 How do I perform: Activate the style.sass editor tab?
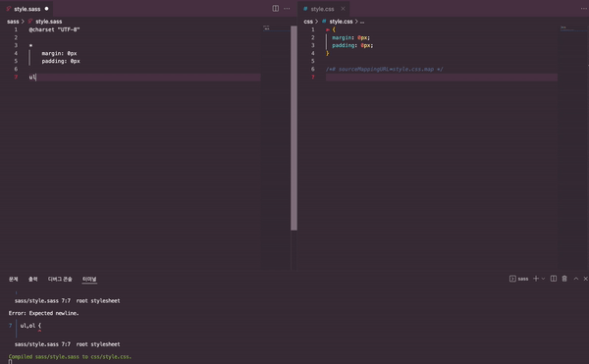click(27, 9)
